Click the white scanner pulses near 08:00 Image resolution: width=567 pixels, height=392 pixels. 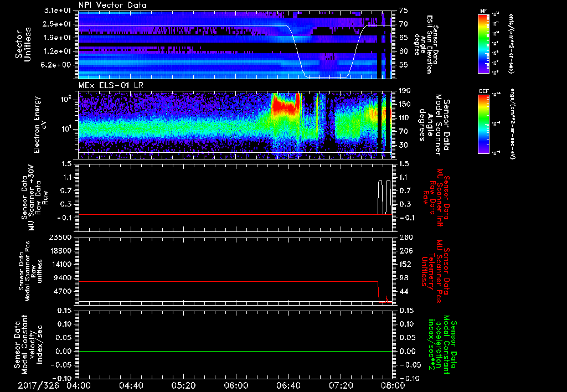384,198
